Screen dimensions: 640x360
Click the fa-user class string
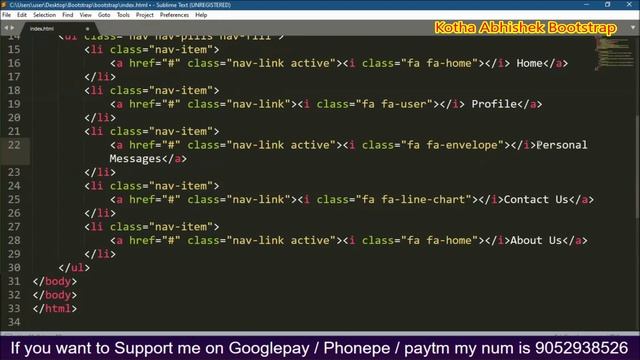click(x=394, y=104)
